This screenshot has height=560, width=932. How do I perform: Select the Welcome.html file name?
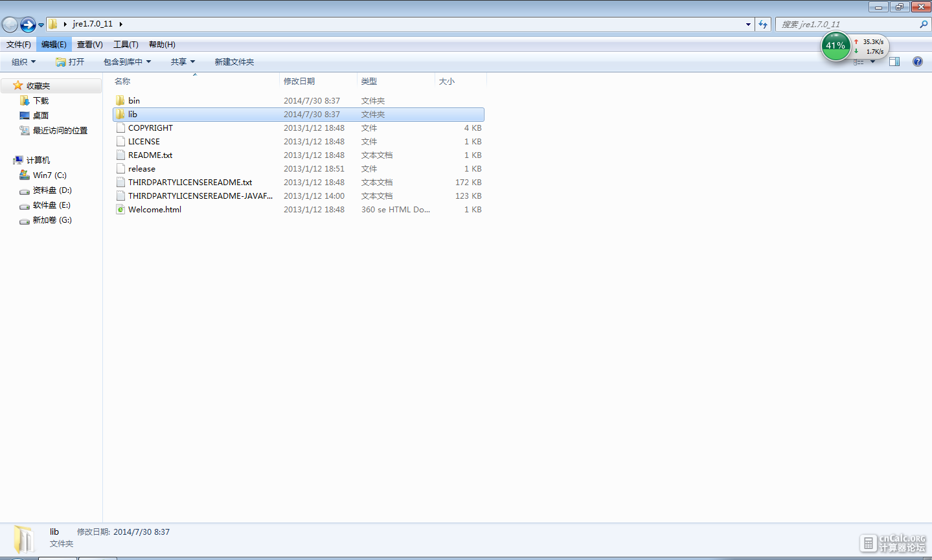(155, 210)
